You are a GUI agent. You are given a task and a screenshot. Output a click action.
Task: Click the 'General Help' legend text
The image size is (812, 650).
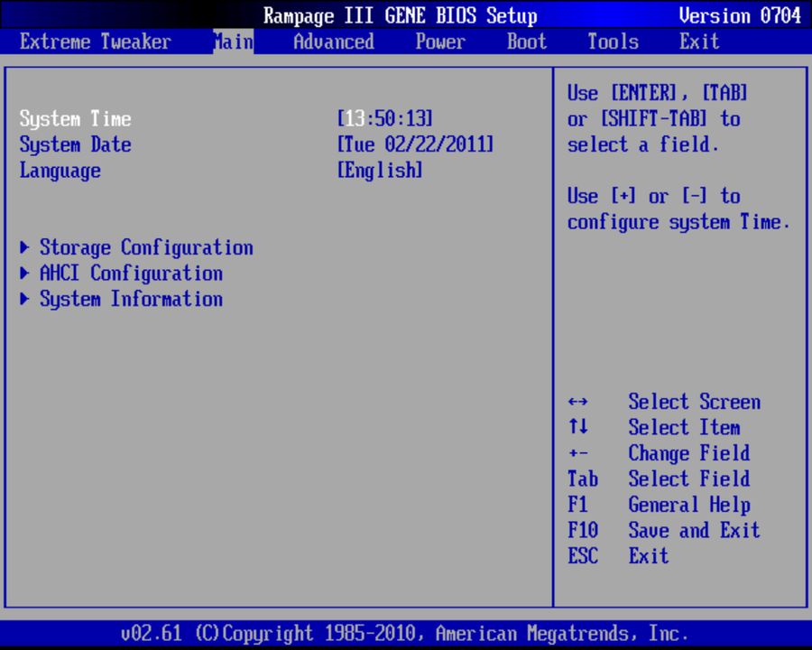(689, 505)
